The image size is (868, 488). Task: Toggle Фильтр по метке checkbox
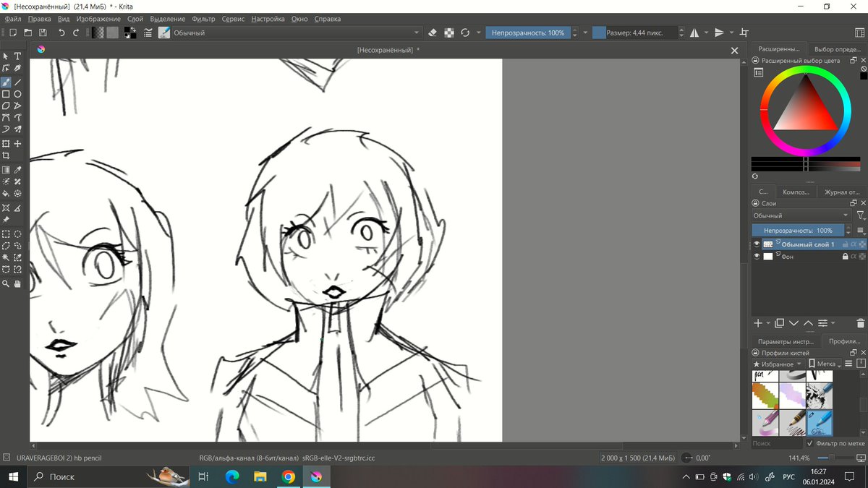tap(809, 443)
